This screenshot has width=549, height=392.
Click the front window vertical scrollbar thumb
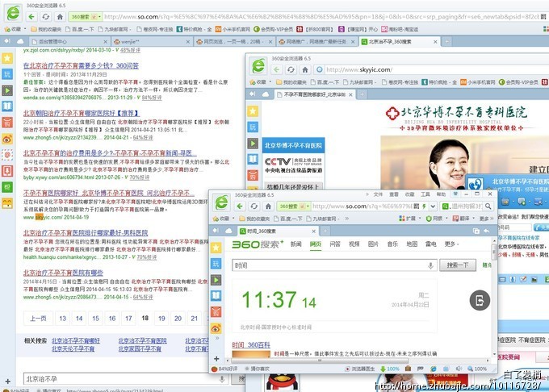[494, 252]
